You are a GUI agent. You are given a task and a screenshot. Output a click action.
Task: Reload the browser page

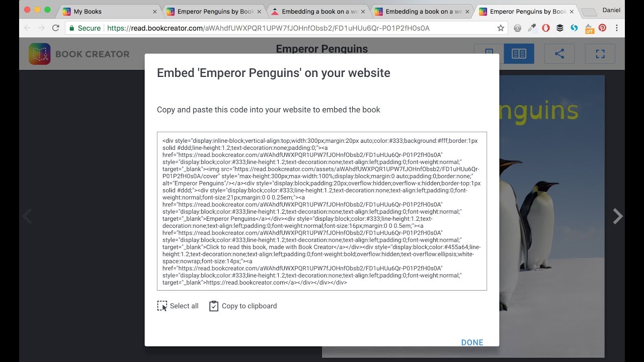(x=56, y=28)
